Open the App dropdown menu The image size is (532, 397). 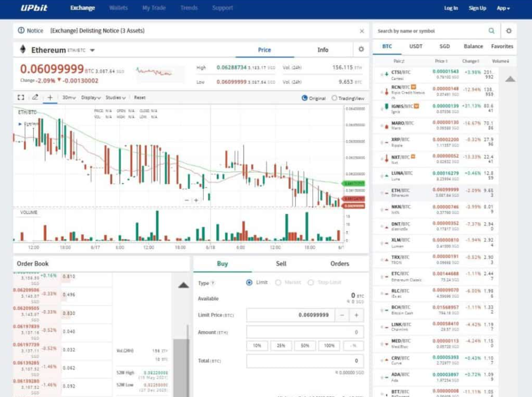[x=503, y=8]
